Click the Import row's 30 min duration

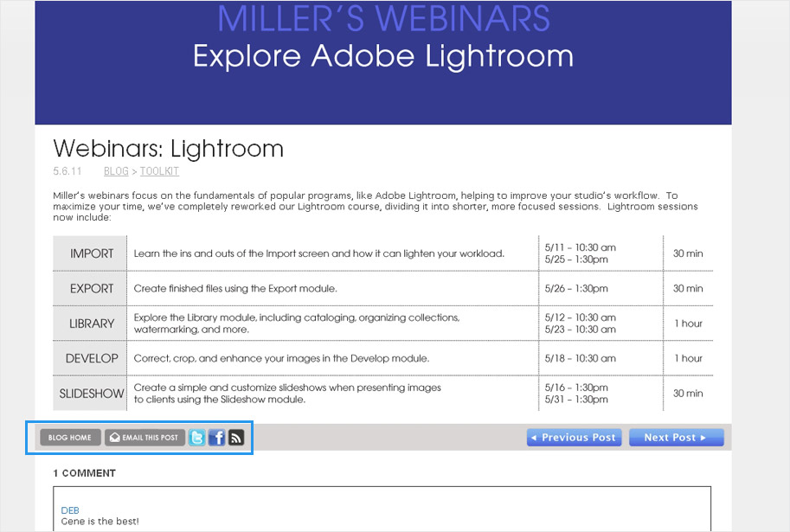coord(688,253)
